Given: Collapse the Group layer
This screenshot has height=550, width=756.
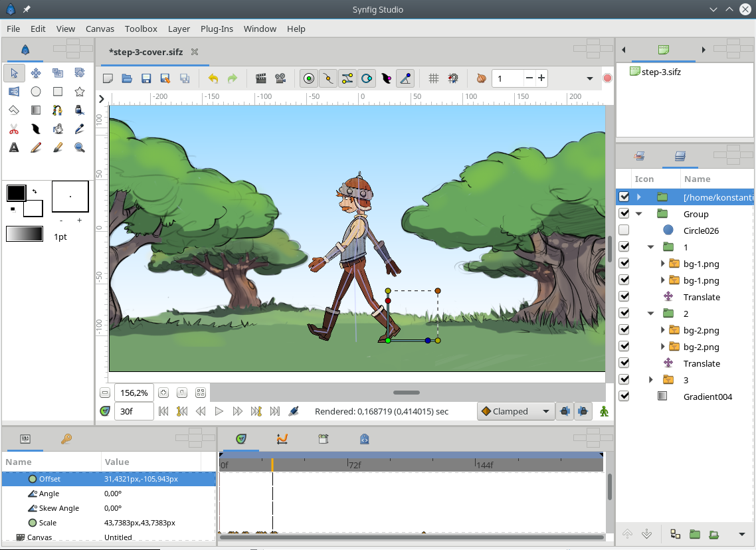Looking at the screenshot, I should click(x=639, y=213).
